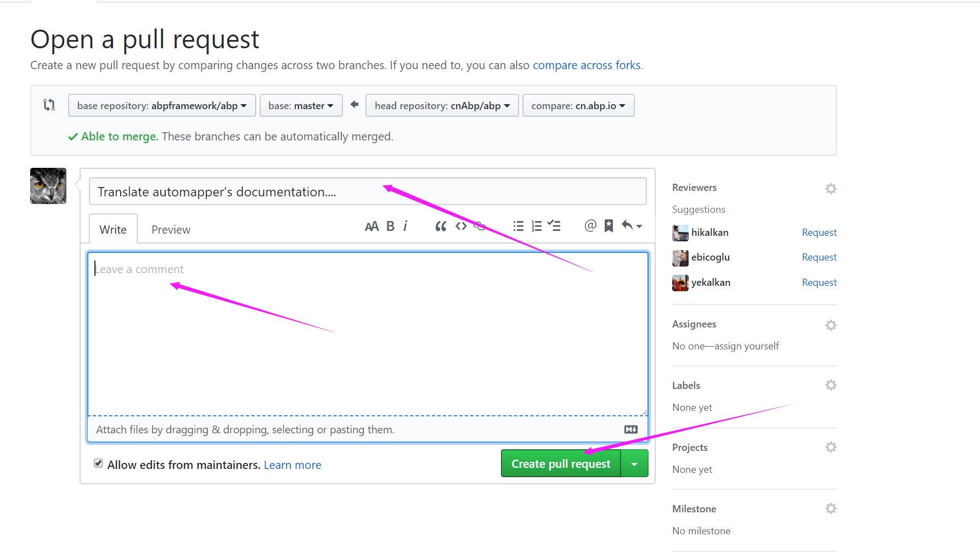The width and height of the screenshot is (980, 560).
Task: Open saved replies with the bookmark icon
Action: click(609, 225)
